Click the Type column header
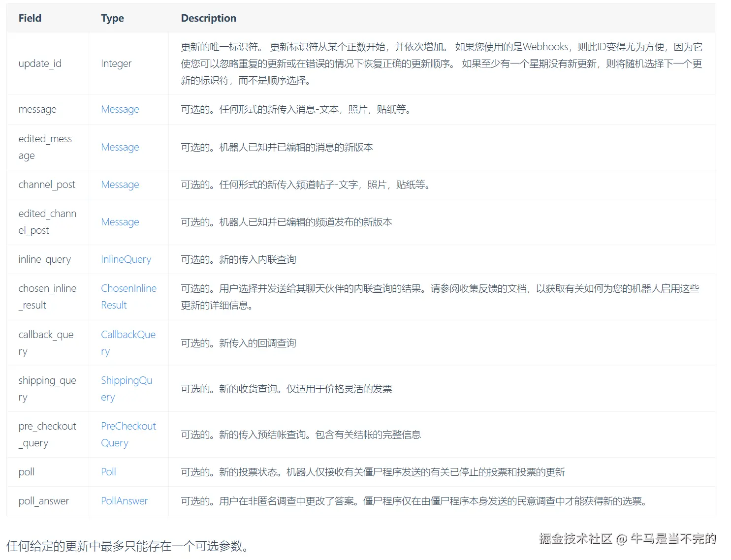Screen dimensions: 731x560 click(x=112, y=18)
